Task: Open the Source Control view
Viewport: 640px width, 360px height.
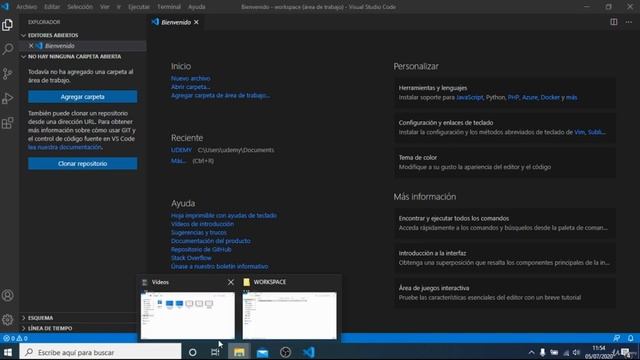Action: pos(7,74)
